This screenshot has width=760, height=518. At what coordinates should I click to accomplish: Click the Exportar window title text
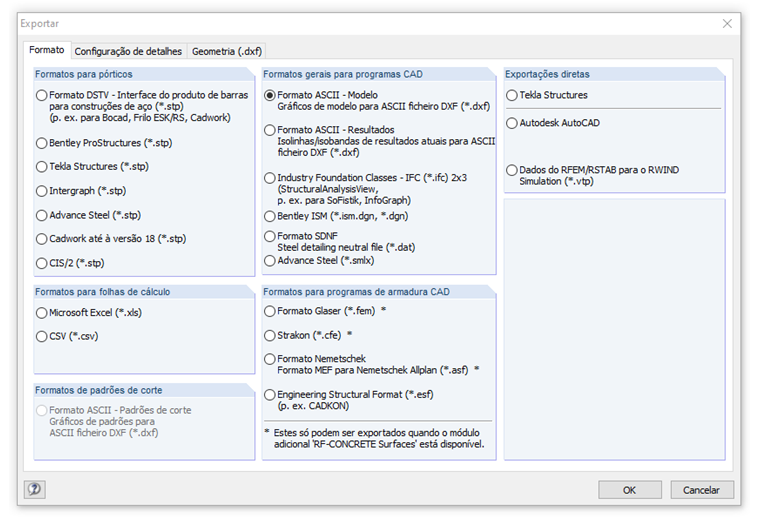(x=39, y=23)
